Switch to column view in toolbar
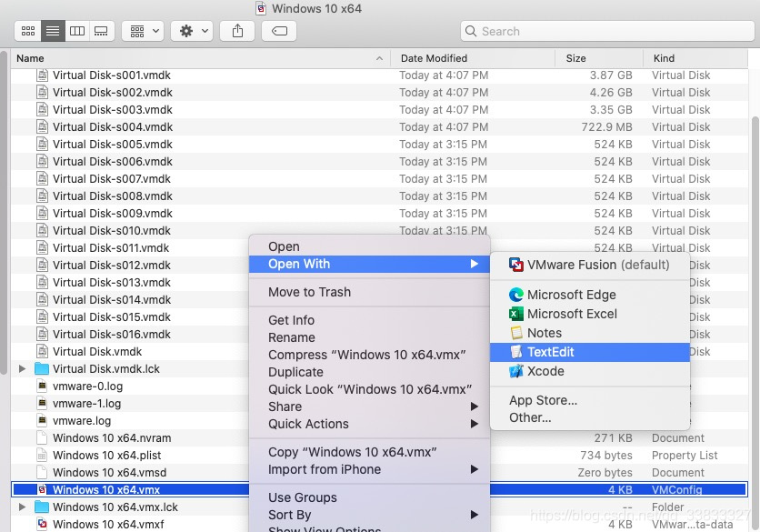 [x=77, y=31]
